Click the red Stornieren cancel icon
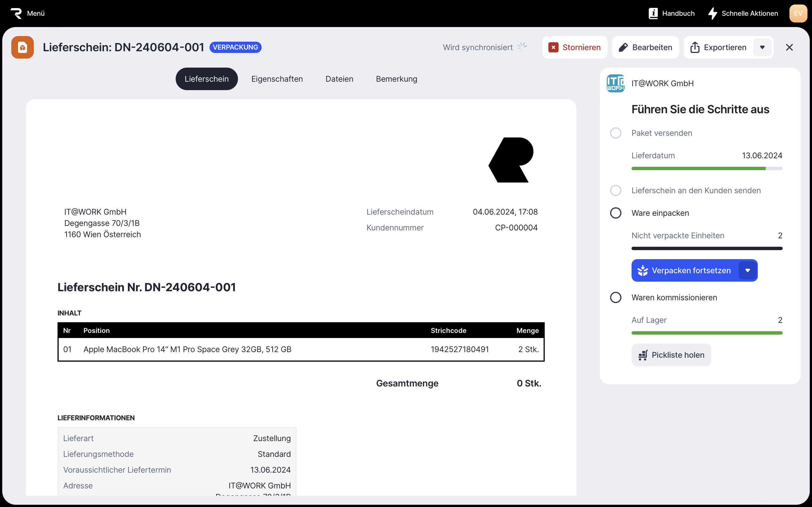812x507 pixels. click(x=553, y=47)
